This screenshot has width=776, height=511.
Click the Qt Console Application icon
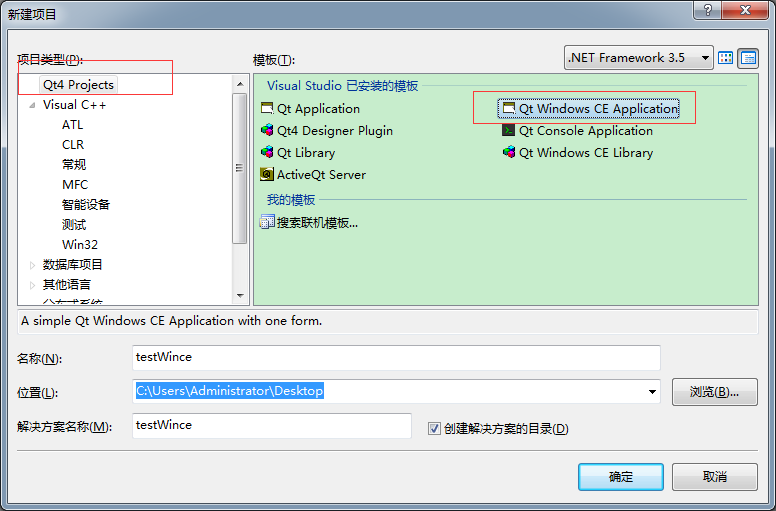508,130
